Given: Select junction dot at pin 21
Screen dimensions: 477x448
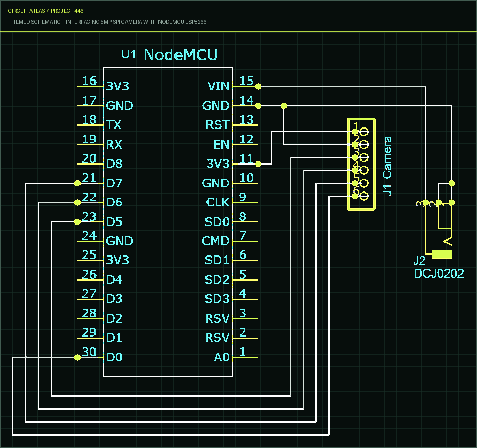Looking at the screenshot, I should click(x=77, y=183).
